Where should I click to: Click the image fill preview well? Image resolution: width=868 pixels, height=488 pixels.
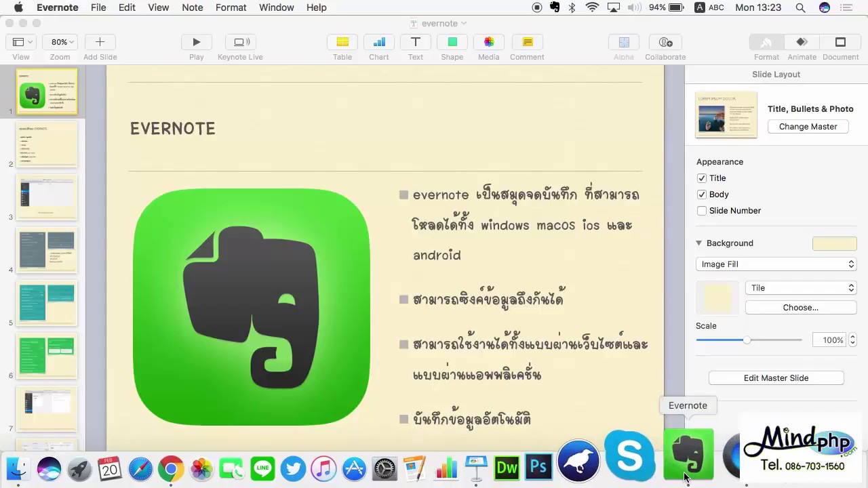717,298
